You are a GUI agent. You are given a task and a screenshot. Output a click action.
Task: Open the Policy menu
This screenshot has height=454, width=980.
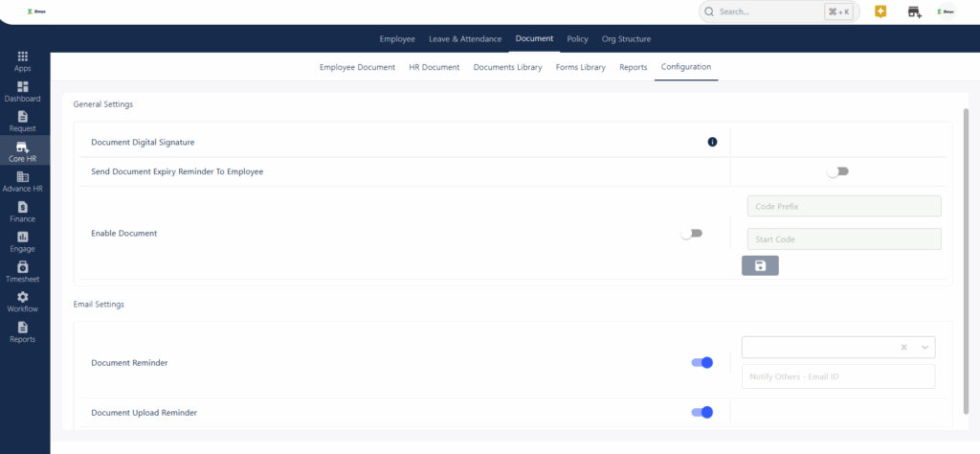[577, 38]
